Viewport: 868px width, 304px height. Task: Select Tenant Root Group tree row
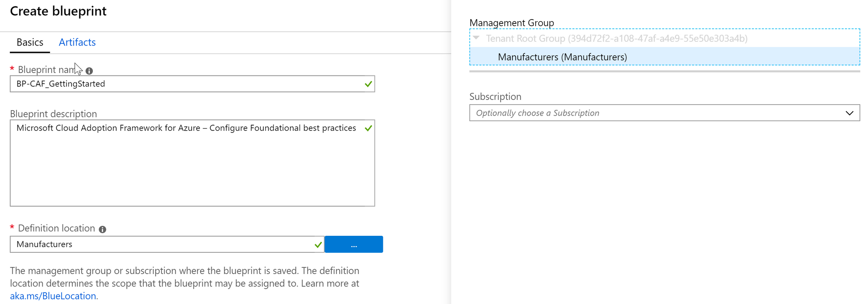point(664,38)
